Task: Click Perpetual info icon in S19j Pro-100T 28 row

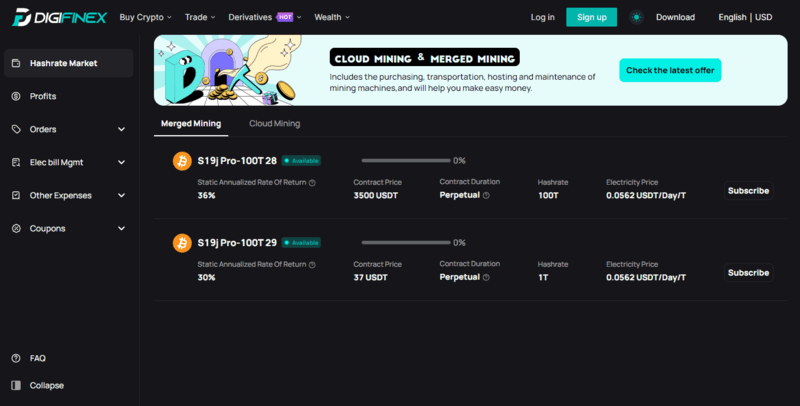Action: tap(486, 195)
